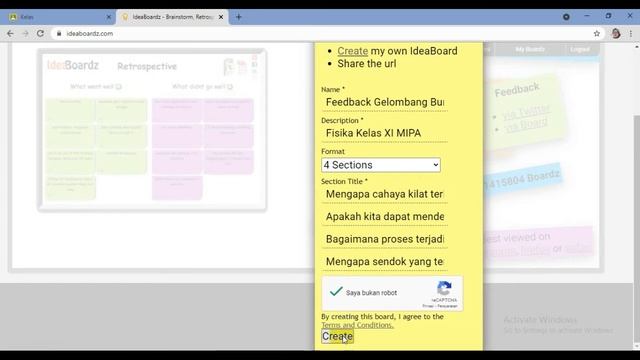The image size is (640, 360).
Task: Click the recording indicator icon in title bar
Action: [x=566, y=17]
